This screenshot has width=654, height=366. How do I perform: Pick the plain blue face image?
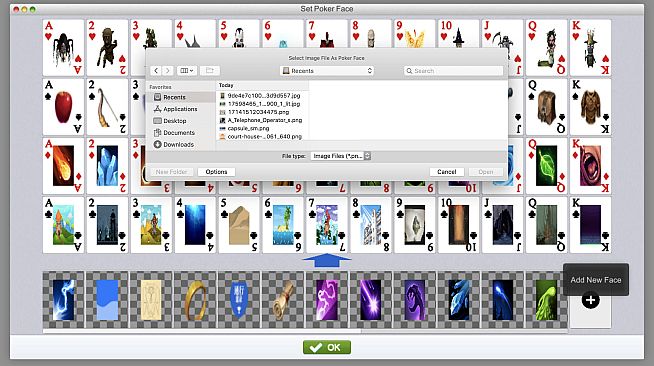pos(107,300)
